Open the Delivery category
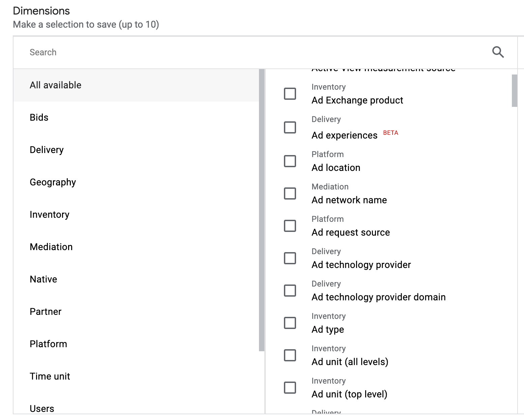Screen dimensions: 524x420 47,150
